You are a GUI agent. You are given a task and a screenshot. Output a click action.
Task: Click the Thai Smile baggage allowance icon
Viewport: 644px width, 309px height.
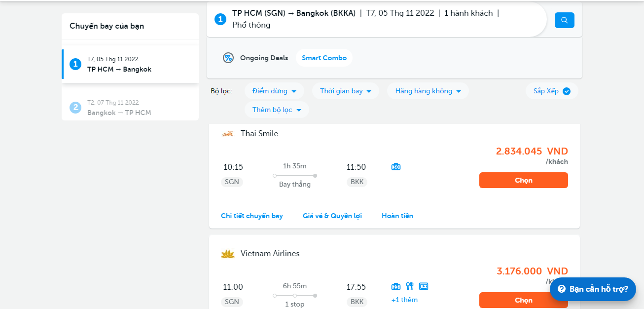pos(395,167)
